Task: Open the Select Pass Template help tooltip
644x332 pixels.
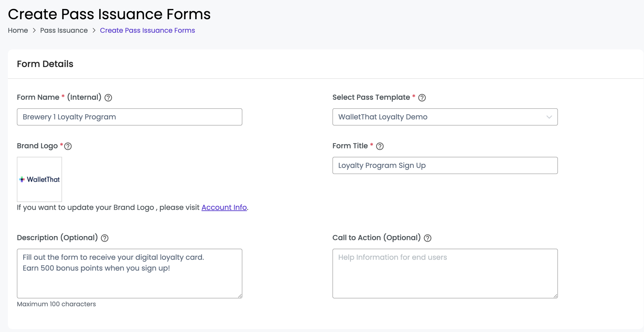Action: tap(422, 98)
